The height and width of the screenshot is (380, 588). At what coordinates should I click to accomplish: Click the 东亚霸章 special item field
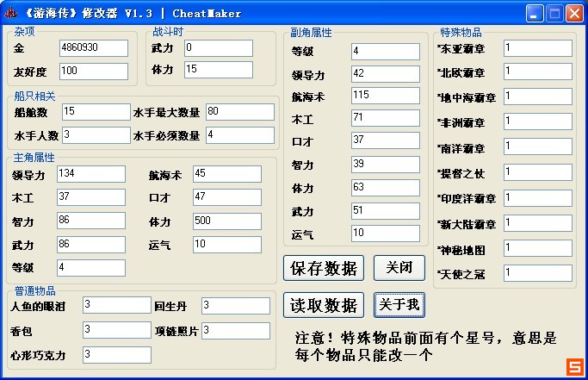[x=536, y=48]
